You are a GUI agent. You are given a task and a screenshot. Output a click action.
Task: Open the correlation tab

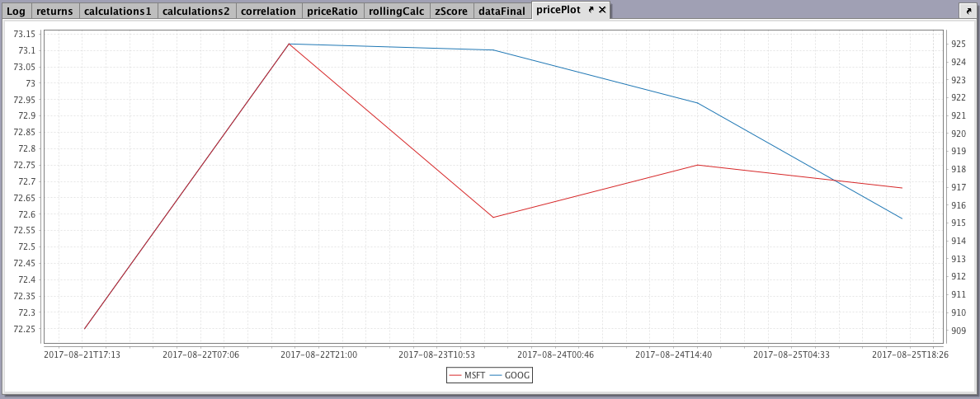point(268,12)
